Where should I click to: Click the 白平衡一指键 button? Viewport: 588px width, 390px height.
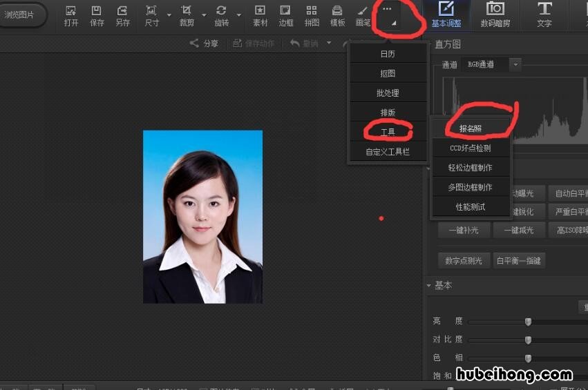[x=519, y=260]
